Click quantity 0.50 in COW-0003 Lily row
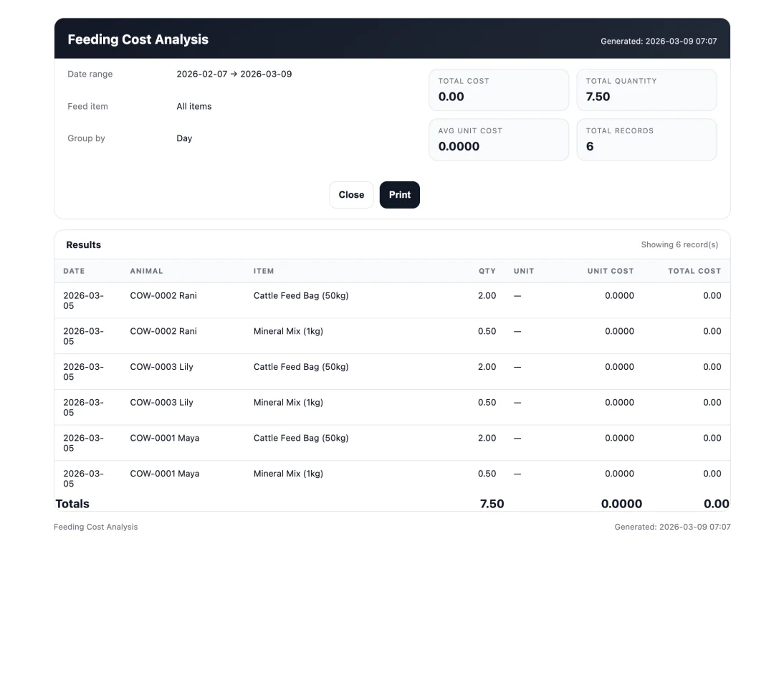The height and width of the screenshot is (688, 784). [487, 402]
